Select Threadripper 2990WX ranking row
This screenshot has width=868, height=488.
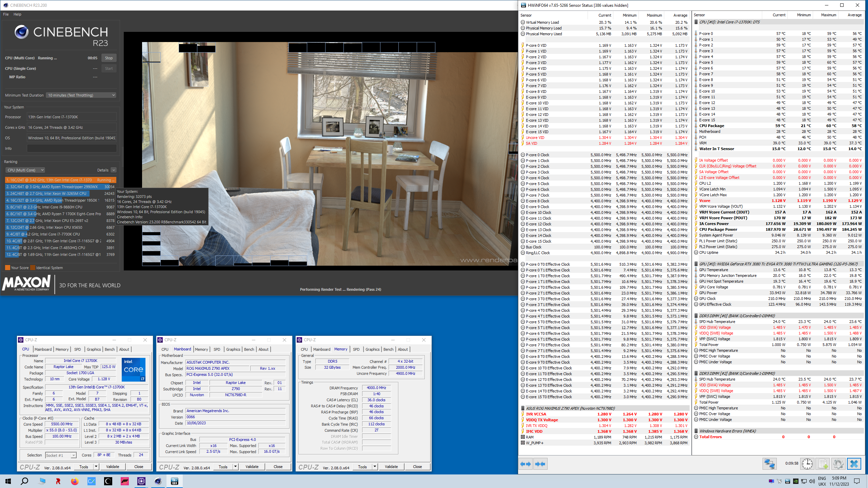61,187
